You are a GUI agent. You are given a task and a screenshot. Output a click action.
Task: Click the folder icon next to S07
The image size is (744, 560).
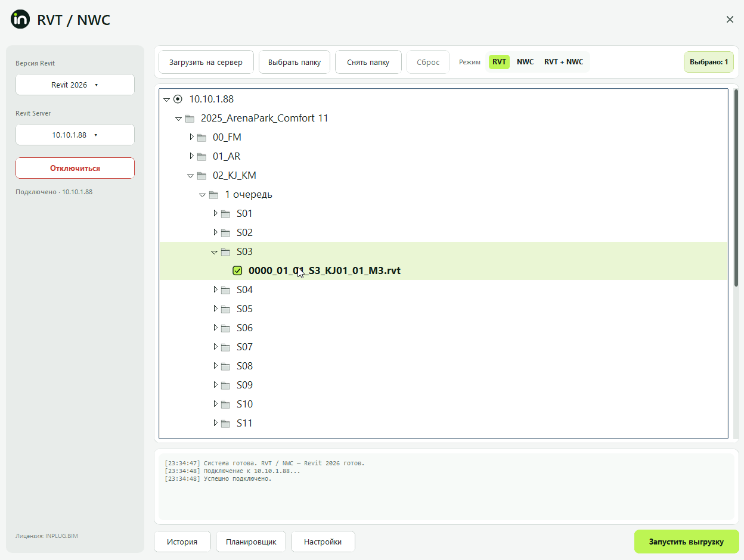[225, 347]
